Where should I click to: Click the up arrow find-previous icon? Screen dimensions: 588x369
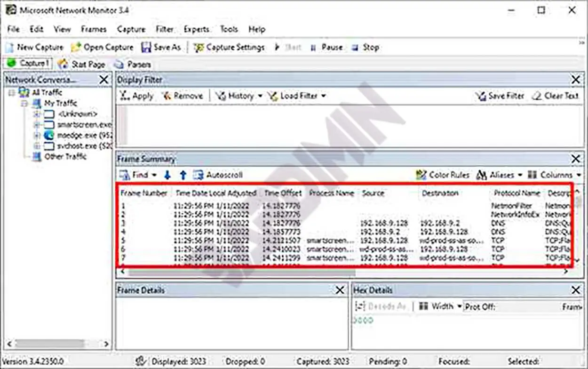183,175
